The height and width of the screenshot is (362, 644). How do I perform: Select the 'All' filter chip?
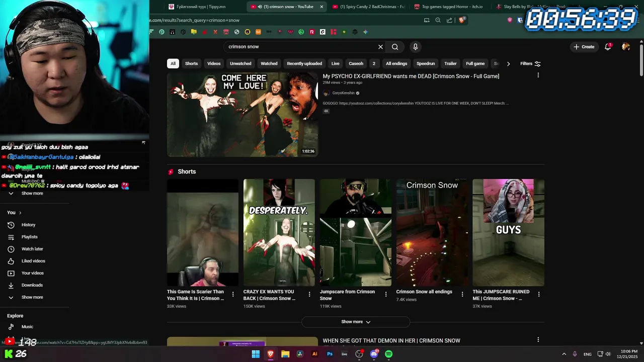click(x=173, y=64)
